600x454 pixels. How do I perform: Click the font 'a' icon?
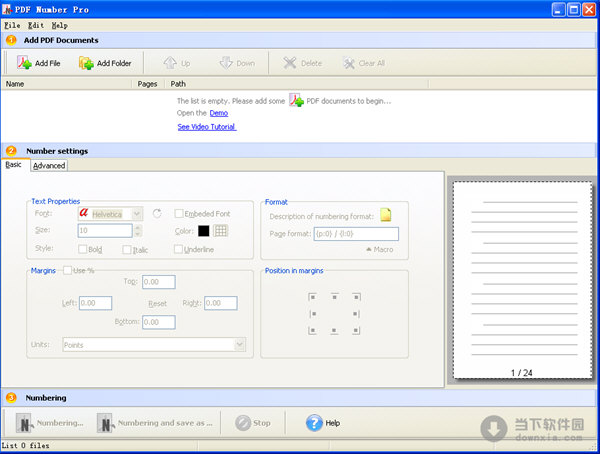click(x=84, y=212)
